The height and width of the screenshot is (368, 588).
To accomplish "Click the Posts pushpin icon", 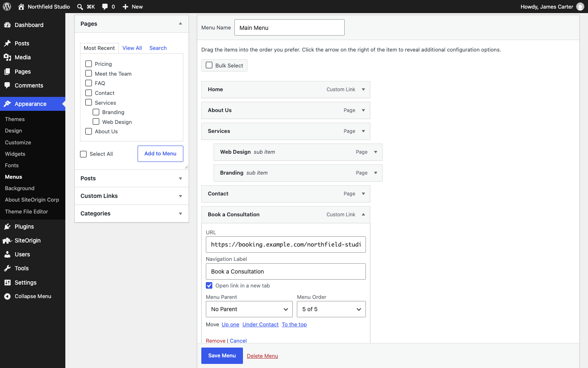I will (x=7, y=43).
